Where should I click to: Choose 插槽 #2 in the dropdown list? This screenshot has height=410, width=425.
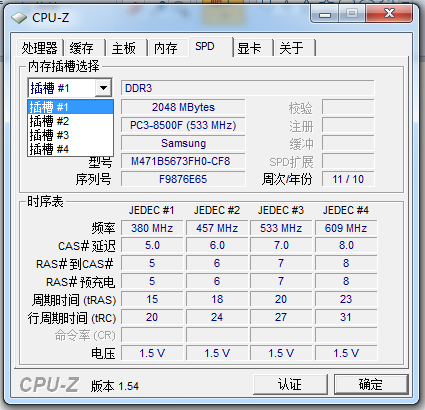pos(70,121)
